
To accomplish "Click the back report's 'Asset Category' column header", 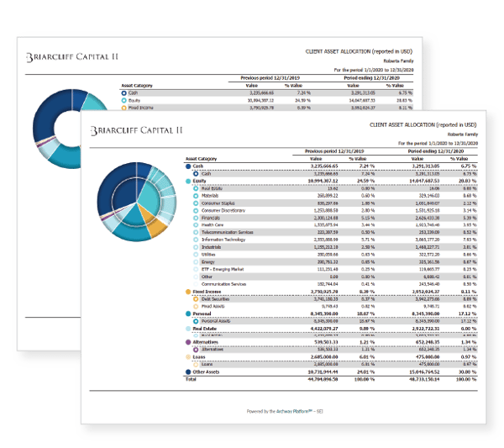I will (x=137, y=86).
